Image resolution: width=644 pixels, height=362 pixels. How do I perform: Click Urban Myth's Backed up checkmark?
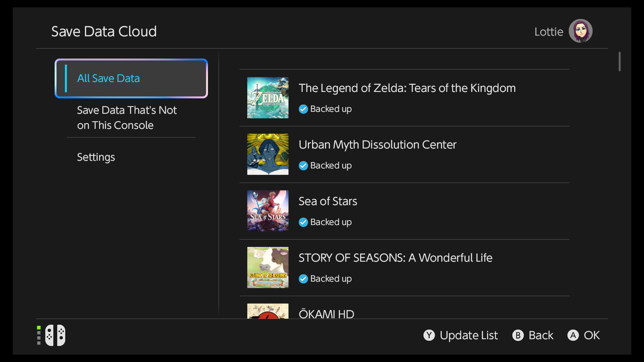(303, 166)
